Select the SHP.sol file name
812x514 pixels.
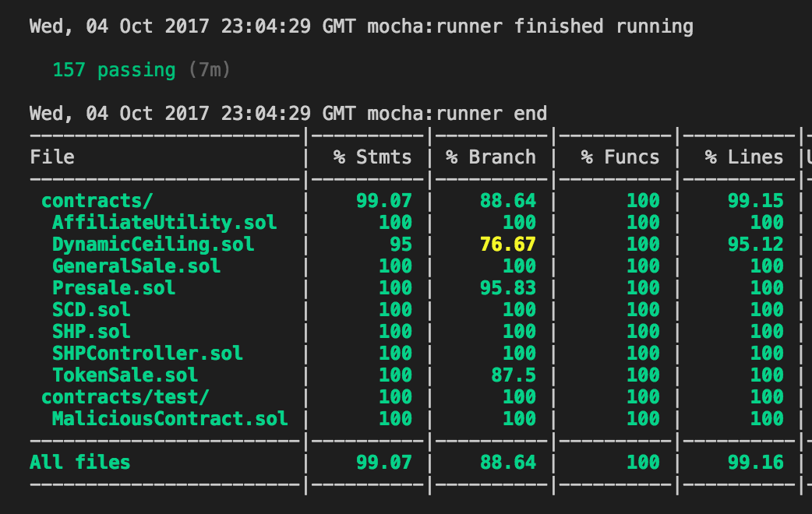pos(91,331)
